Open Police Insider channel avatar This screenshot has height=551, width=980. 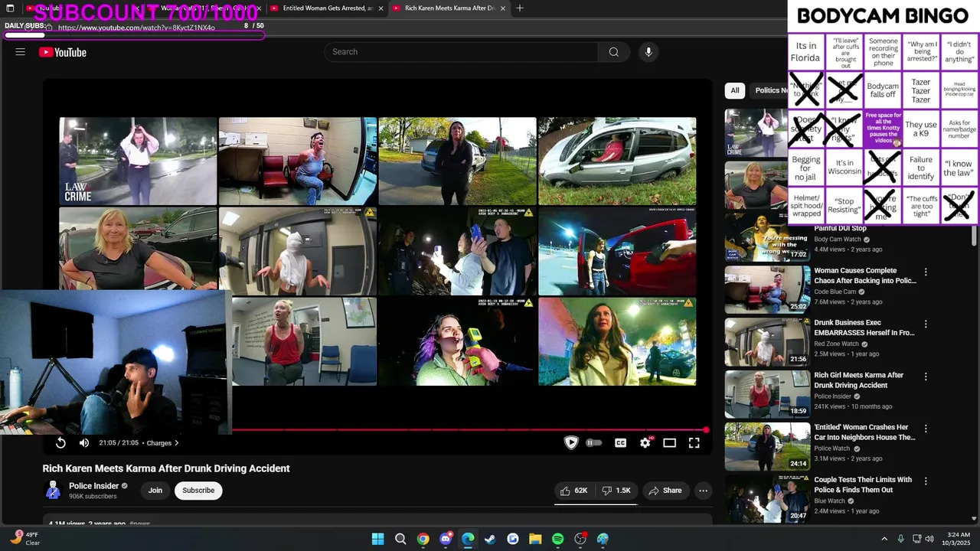[x=53, y=491]
